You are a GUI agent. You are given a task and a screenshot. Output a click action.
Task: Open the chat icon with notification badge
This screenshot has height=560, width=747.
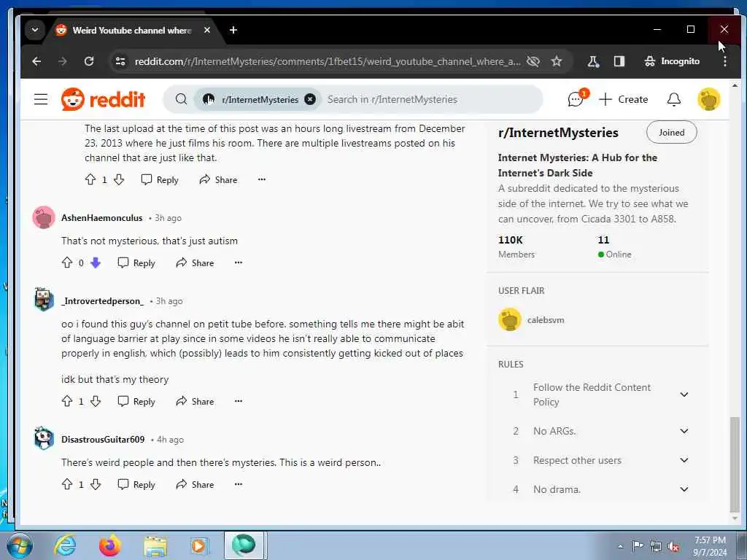tap(576, 99)
